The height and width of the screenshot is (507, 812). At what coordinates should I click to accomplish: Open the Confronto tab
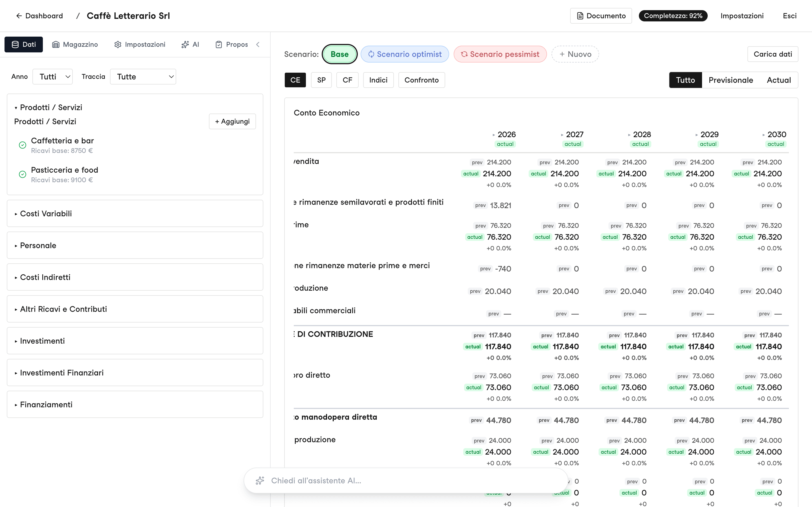tap(422, 80)
